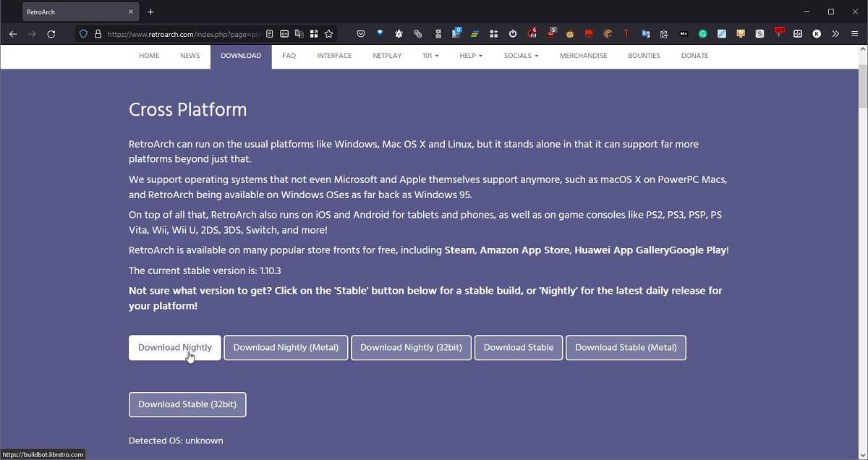Click the Download Nightly button
The image size is (868, 460).
tap(174, 347)
